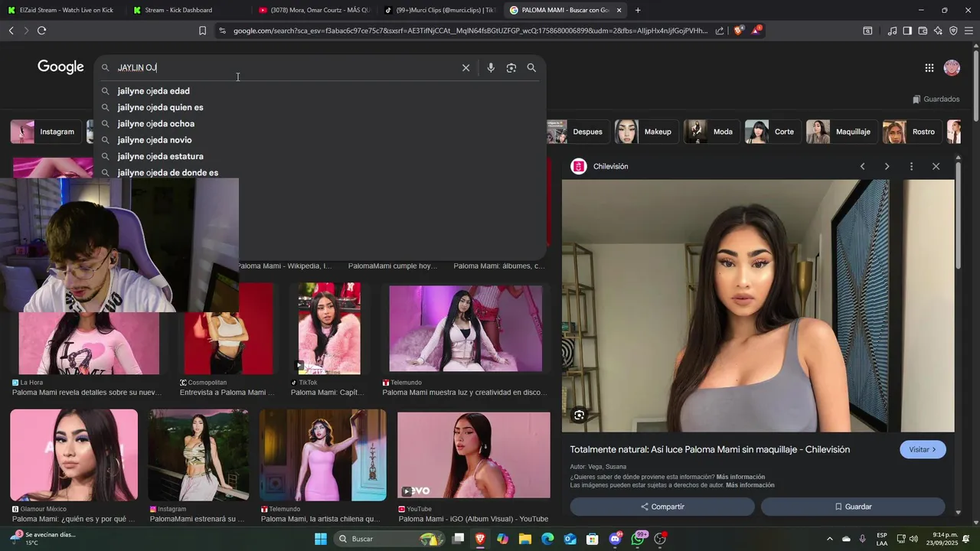
Task: Go back in browser history
Action: [11, 31]
